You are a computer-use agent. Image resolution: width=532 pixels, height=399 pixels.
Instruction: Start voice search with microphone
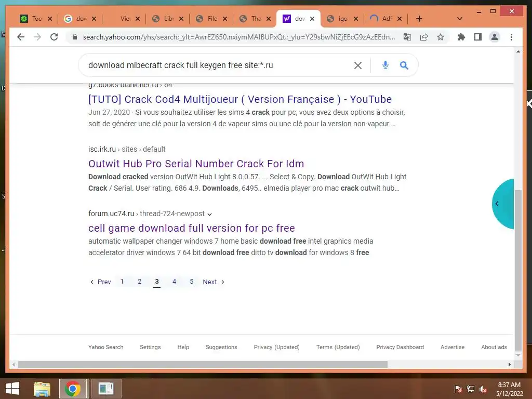point(385,65)
